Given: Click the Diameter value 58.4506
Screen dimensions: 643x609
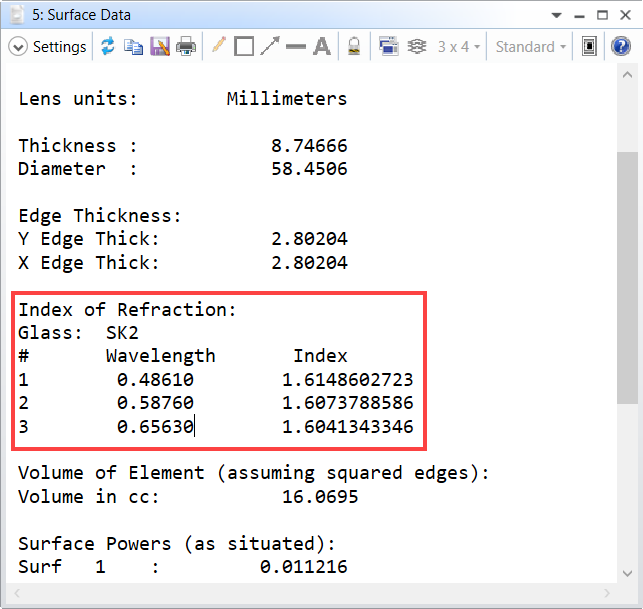Looking at the screenshot, I should pos(309,169).
